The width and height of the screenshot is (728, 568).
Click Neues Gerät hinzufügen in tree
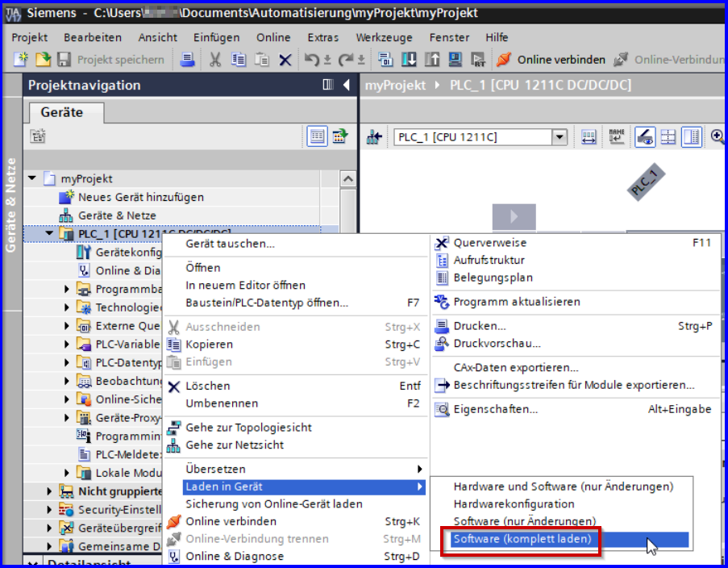pyautogui.click(x=140, y=197)
